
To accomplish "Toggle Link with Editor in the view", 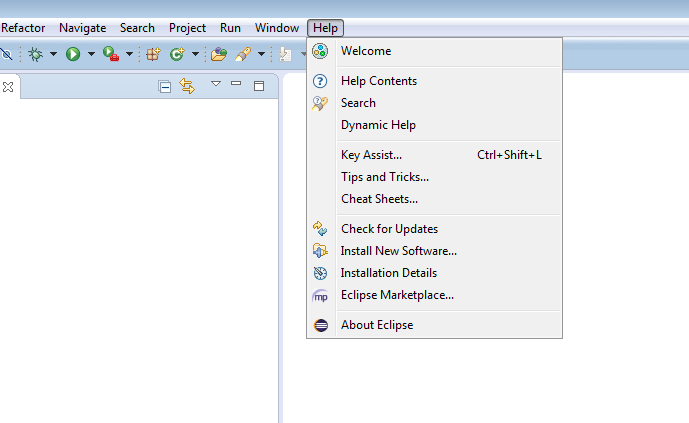I will (x=187, y=87).
